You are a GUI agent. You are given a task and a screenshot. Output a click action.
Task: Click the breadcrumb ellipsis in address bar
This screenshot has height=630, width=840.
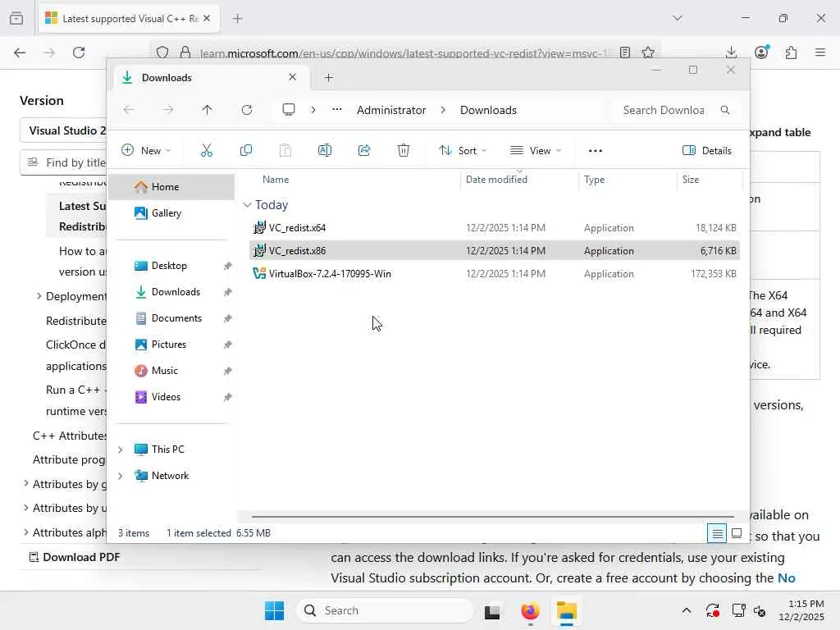pos(336,109)
